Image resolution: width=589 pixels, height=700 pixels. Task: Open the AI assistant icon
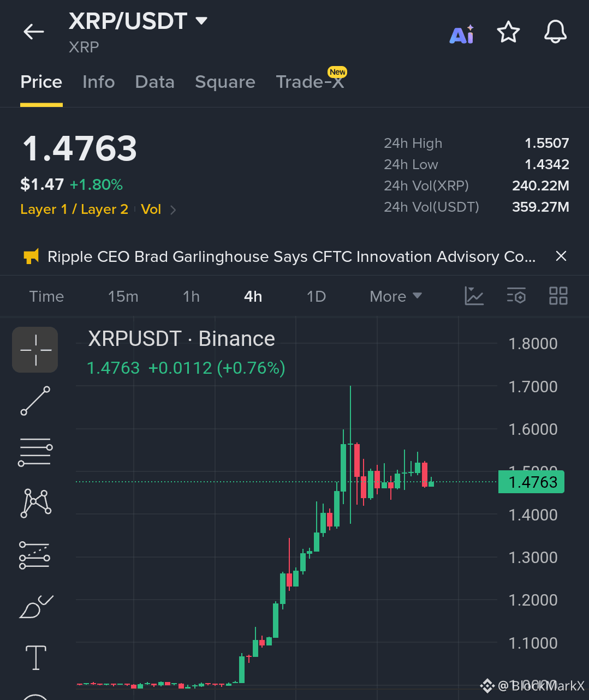pos(462,34)
